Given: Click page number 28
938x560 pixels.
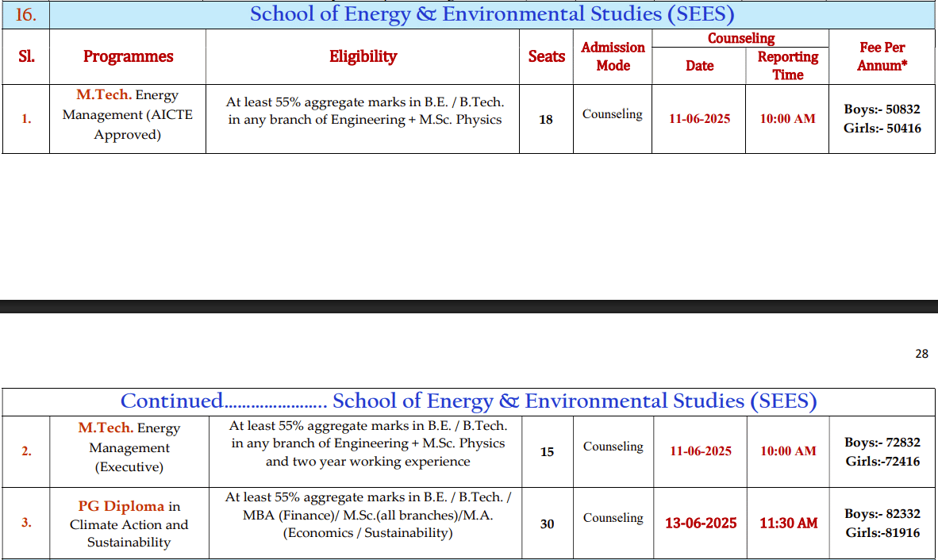Looking at the screenshot, I should [921, 354].
